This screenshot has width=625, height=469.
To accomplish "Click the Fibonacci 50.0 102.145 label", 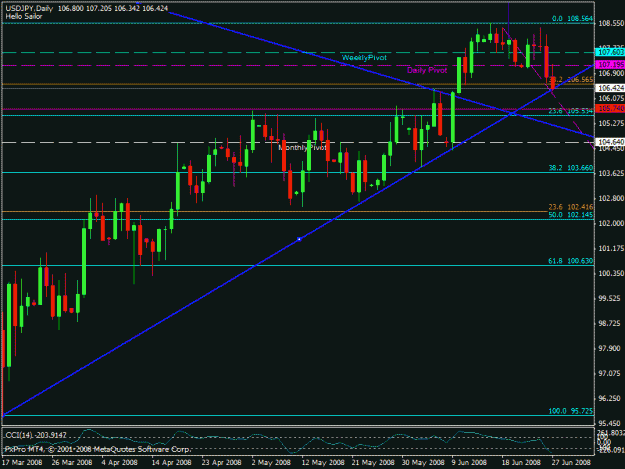I will [x=571, y=215].
